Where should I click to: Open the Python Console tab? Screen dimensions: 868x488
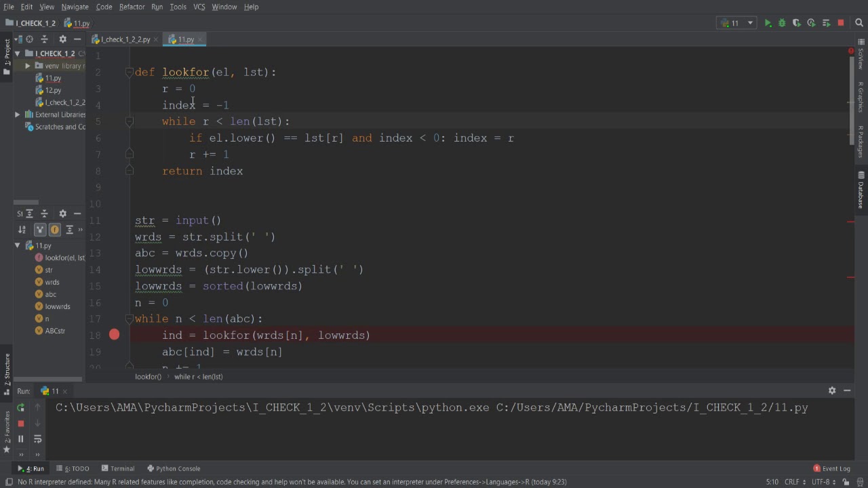(174, 468)
